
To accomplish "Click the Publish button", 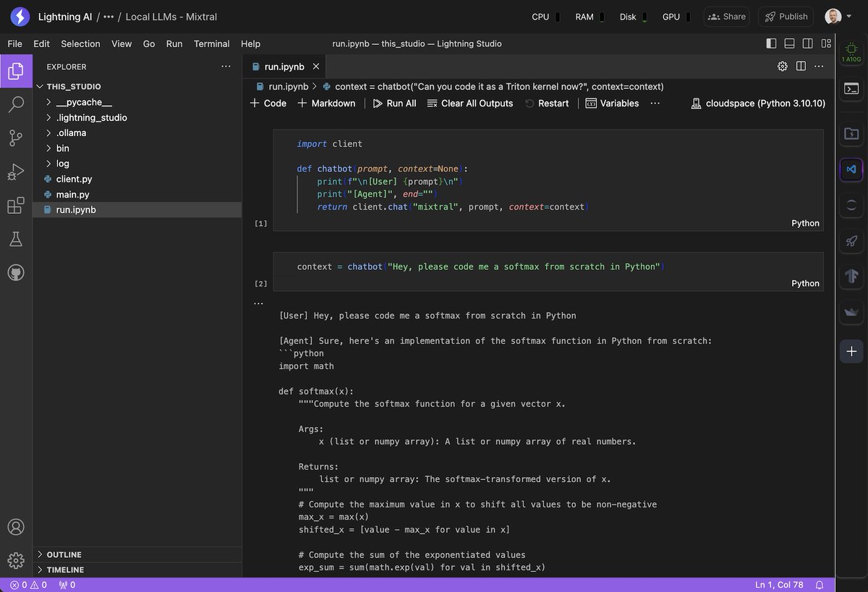I will click(x=786, y=17).
